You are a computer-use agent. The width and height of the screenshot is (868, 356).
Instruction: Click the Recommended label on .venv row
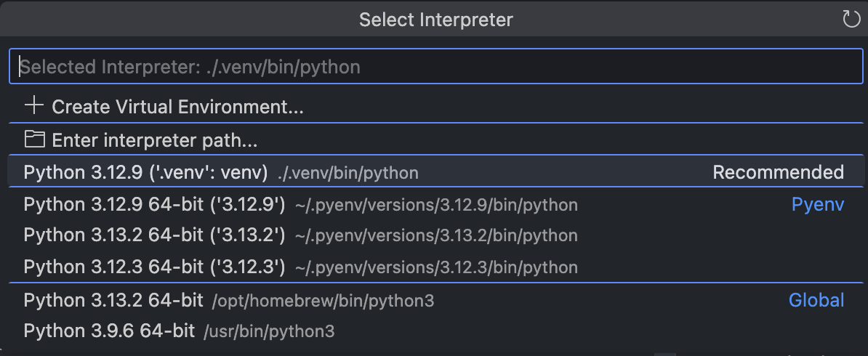(x=778, y=172)
